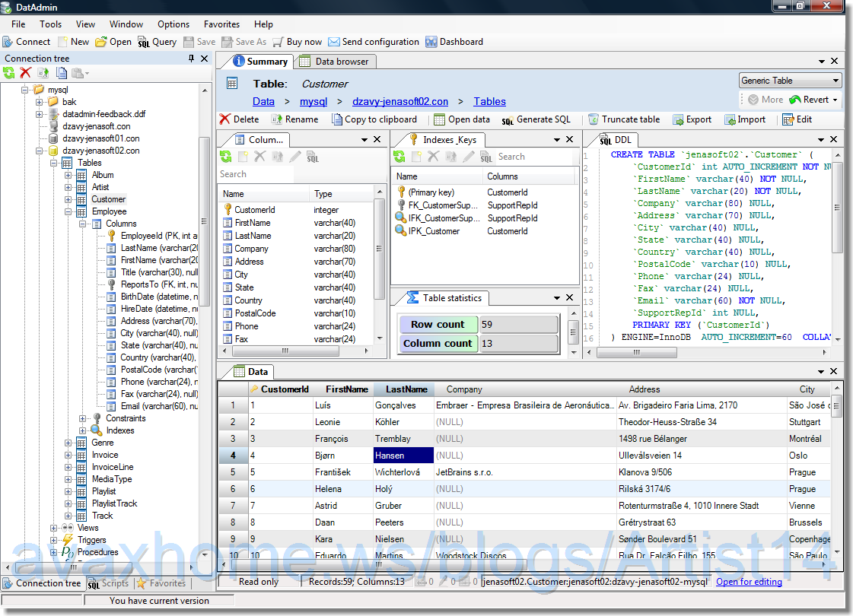Refresh the Indexes_Keys panel list
Image resolution: width=853 pixels, height=616 pixels.
399,157
